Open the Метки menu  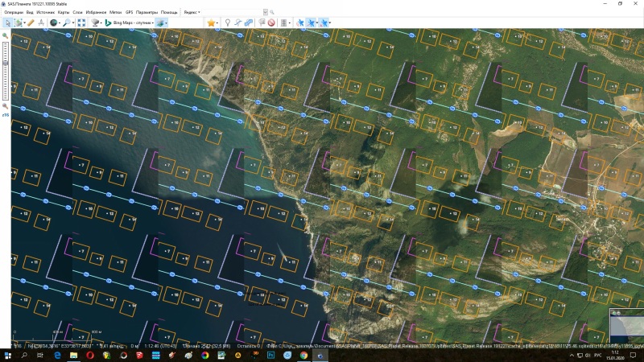(115, 13)
